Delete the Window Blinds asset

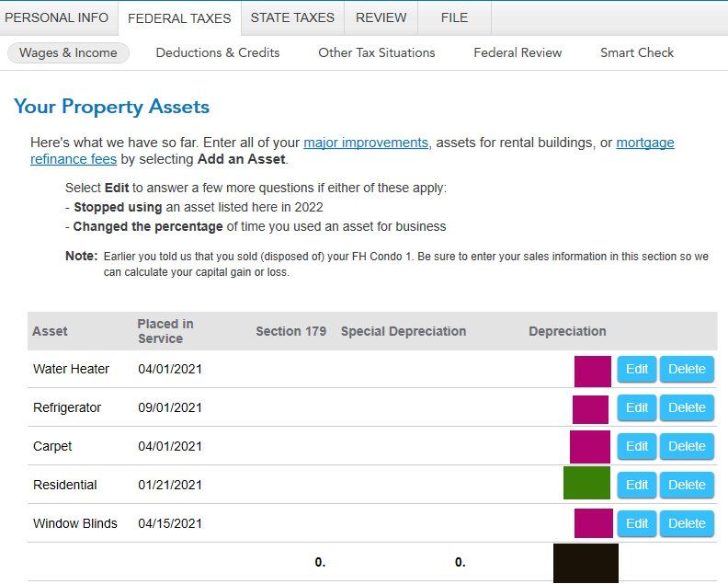pyautogui.click(x=687, y=523)
